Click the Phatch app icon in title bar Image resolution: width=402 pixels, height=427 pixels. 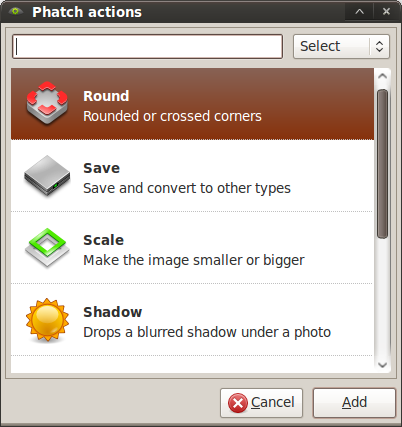coord(15,12)
